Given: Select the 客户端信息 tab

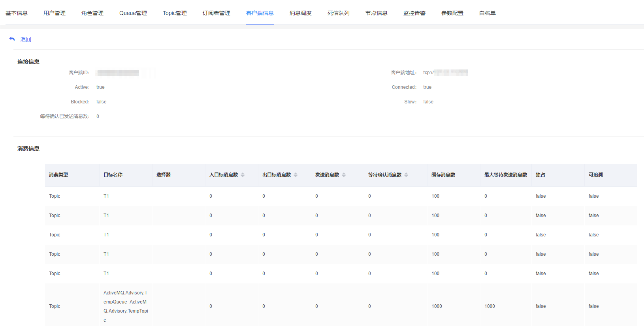Looking at the screenshot, I should tap(260, 13).
